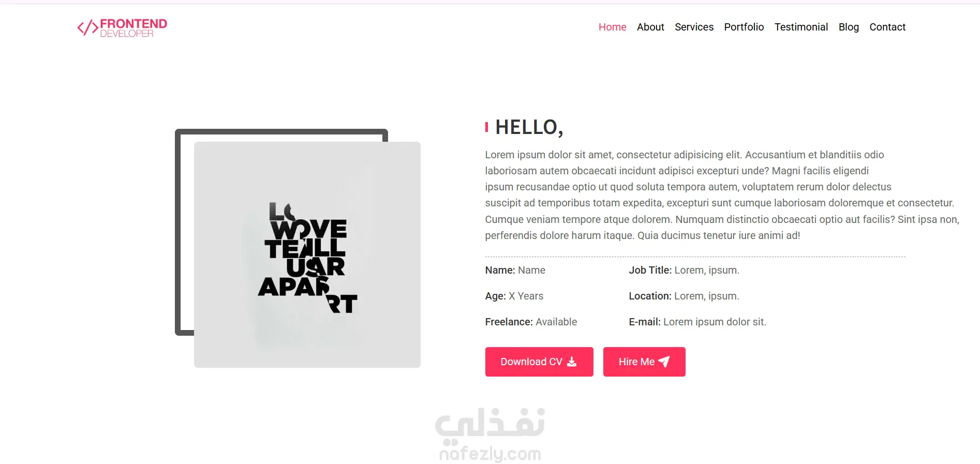Click the Freelance: Available text
The height and width of the screenshot is (464, 980).
click(x=531, y=322)
